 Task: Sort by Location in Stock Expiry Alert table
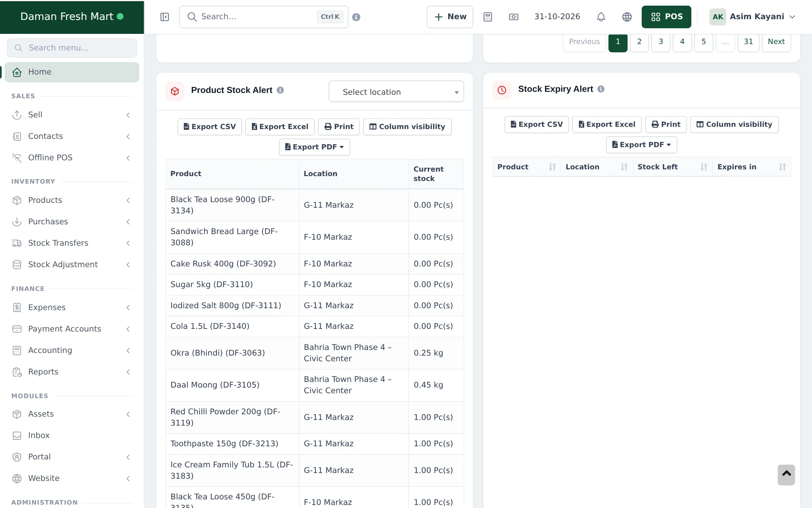coord(597,167)
